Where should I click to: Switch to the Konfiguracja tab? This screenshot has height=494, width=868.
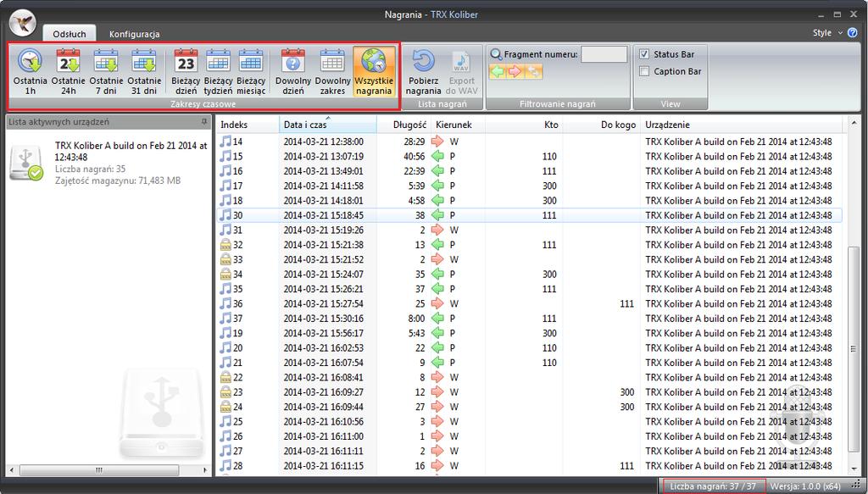(x=135, y=34)
